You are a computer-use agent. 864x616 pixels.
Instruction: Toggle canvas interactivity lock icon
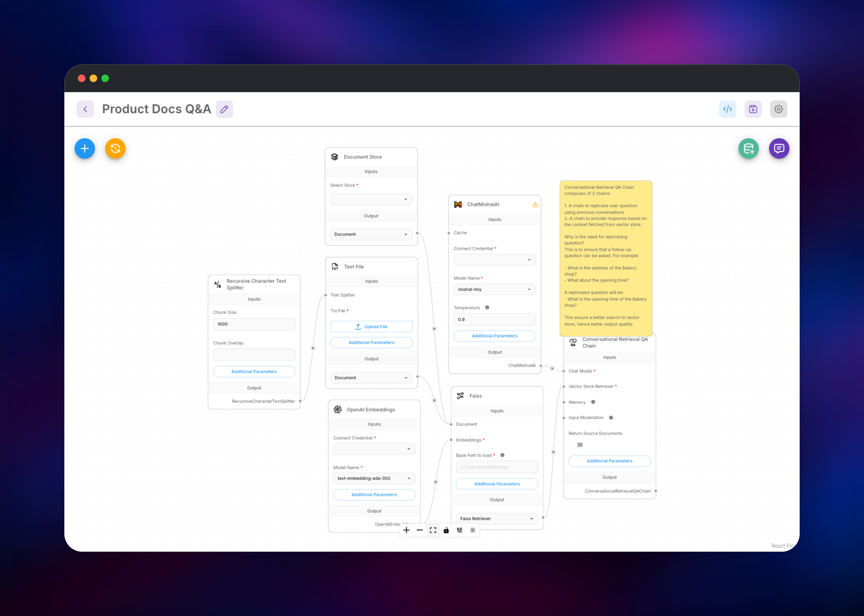[x=446, y=530]
